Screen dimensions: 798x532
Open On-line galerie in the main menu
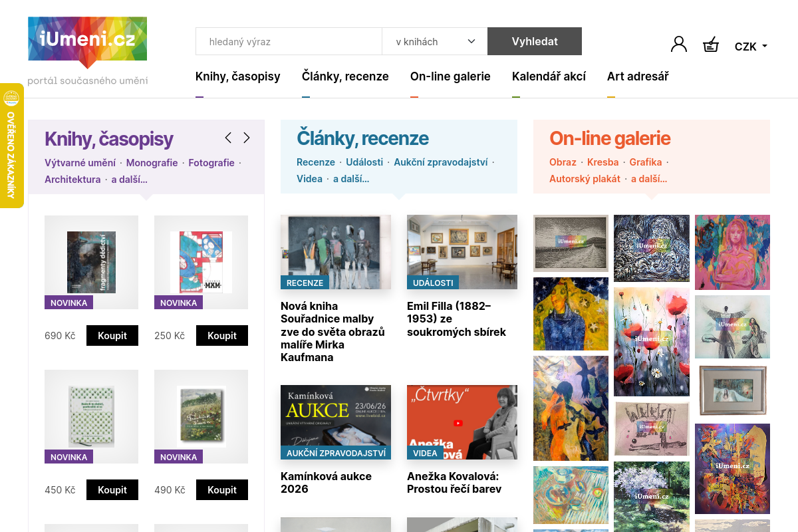450,76
